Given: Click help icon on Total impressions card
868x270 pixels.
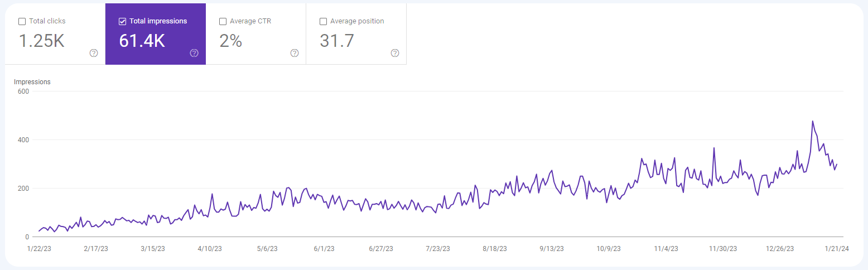Looking at the screenshot, I should [x=194, y=53].
